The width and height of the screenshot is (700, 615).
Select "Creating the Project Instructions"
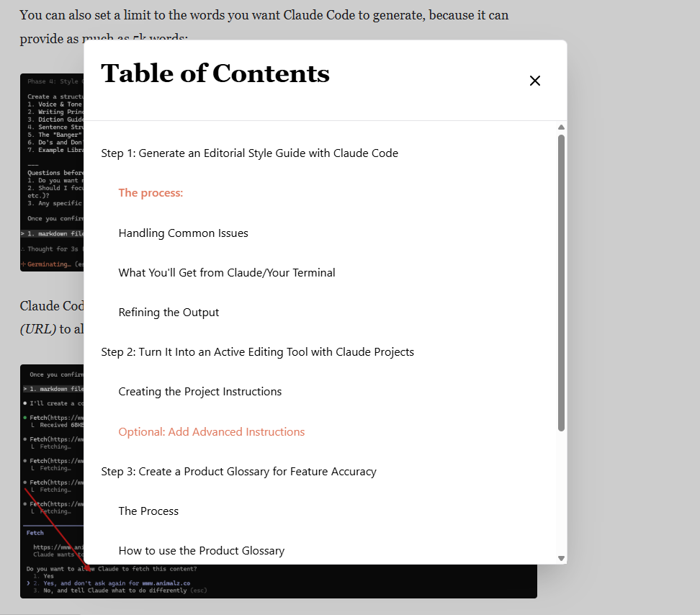click(x=199, y=391)
